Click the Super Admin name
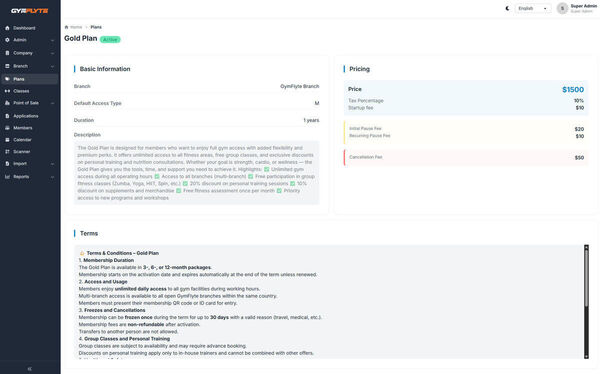The height and width of the screenshot is (374, 600). pos(584,6)
